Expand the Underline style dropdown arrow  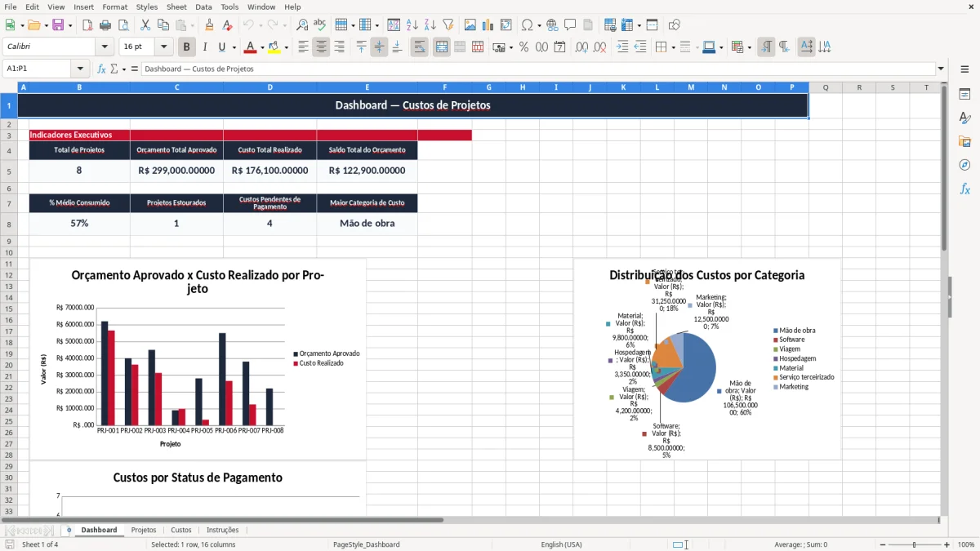coord(234,47)
